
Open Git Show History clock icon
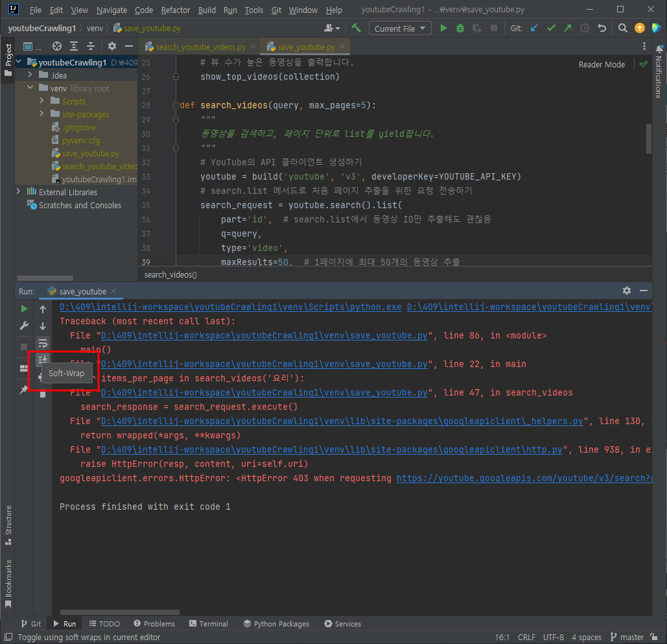pyautogui.click(x=585, y=28)
